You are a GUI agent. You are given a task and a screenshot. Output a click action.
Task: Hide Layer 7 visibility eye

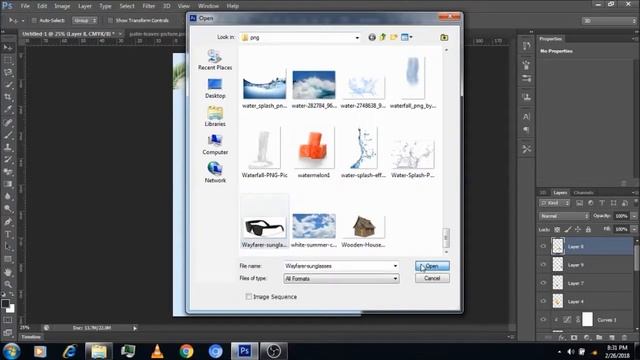pos(543,283)
